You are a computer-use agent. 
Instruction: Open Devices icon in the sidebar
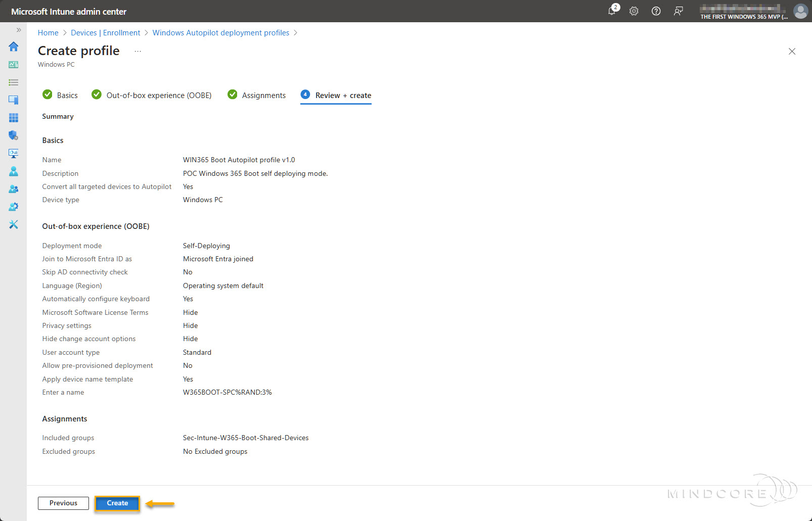[x=14, y=100]
